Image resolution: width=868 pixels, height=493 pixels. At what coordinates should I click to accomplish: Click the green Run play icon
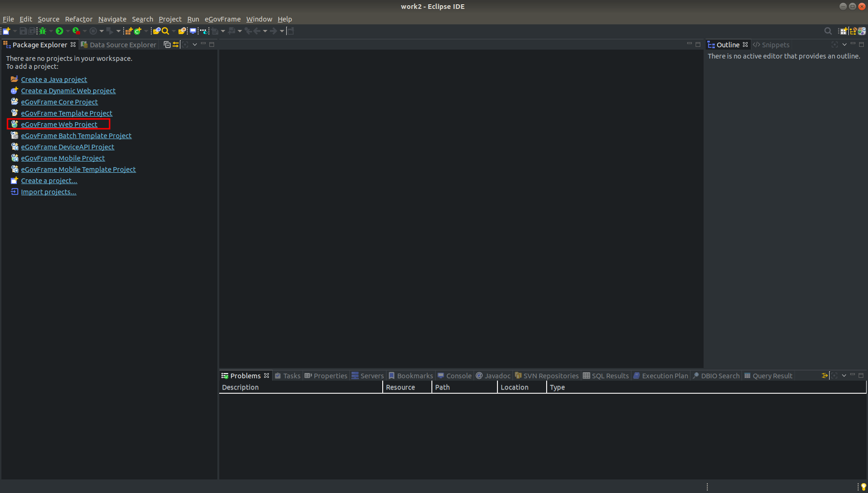(x=59, y=31)
